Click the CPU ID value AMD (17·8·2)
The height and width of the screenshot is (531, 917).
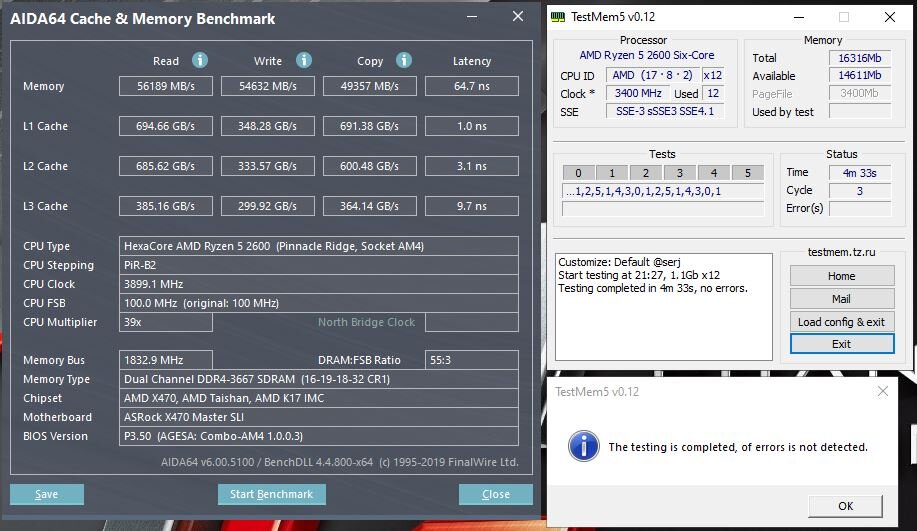[x=652, y=75]
